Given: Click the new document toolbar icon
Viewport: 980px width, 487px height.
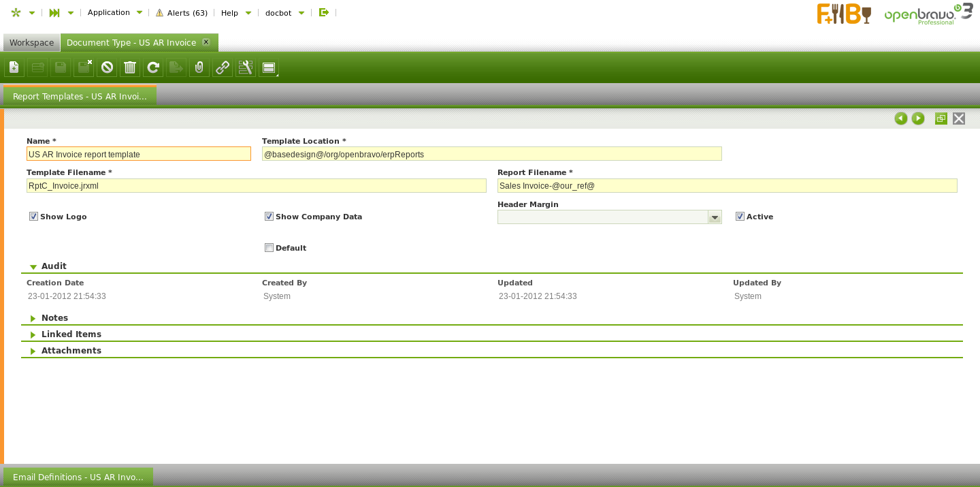Looking at the screenshot, I should pyautogui.click(x=14, y=67).
